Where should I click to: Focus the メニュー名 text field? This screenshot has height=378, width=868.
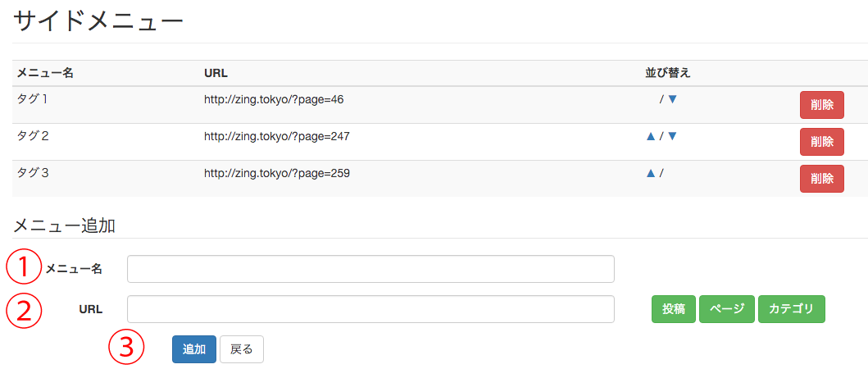[x=370, y=269]
